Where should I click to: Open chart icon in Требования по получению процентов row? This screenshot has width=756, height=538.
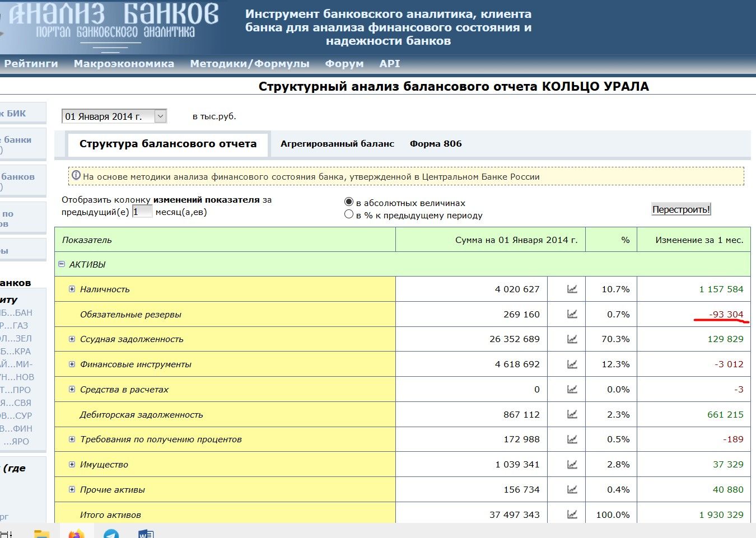[572, 439]
